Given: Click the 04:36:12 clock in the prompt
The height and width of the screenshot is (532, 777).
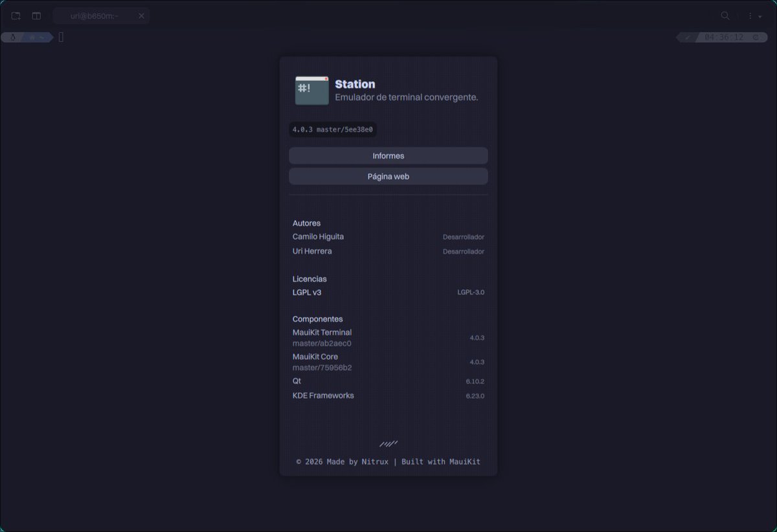Looking at the screenshot, I should pos(724,38).
